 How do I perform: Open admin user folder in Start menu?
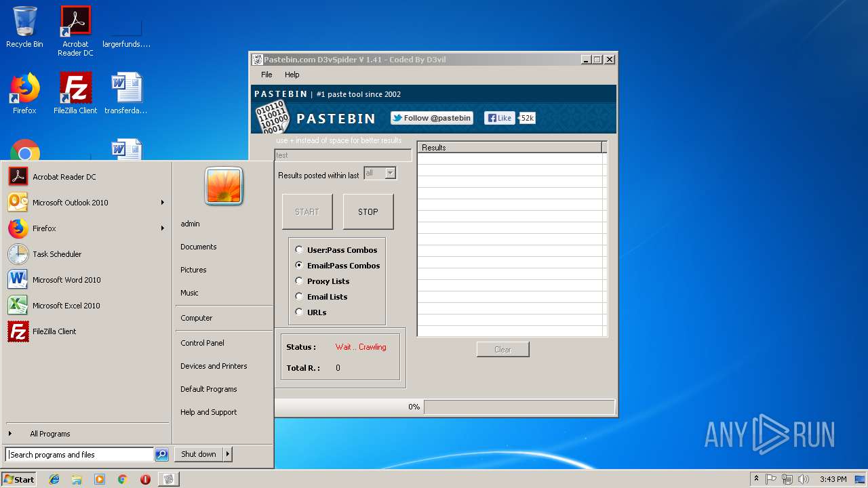point(190,224)
